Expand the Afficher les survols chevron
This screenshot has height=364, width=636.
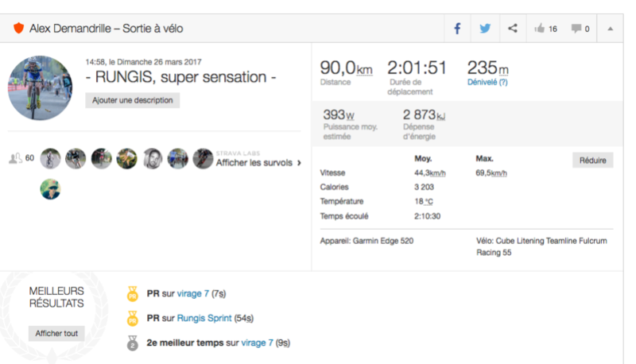pyautogui.click(x=299, y=163)
